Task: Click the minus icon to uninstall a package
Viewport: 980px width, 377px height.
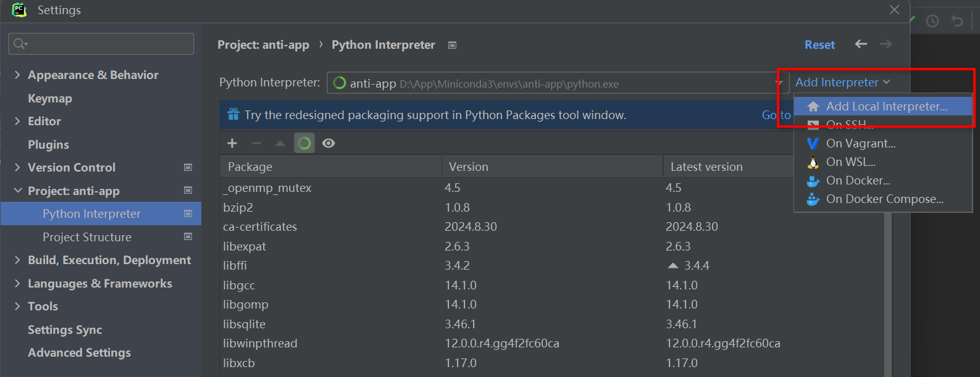Action: 256,143
